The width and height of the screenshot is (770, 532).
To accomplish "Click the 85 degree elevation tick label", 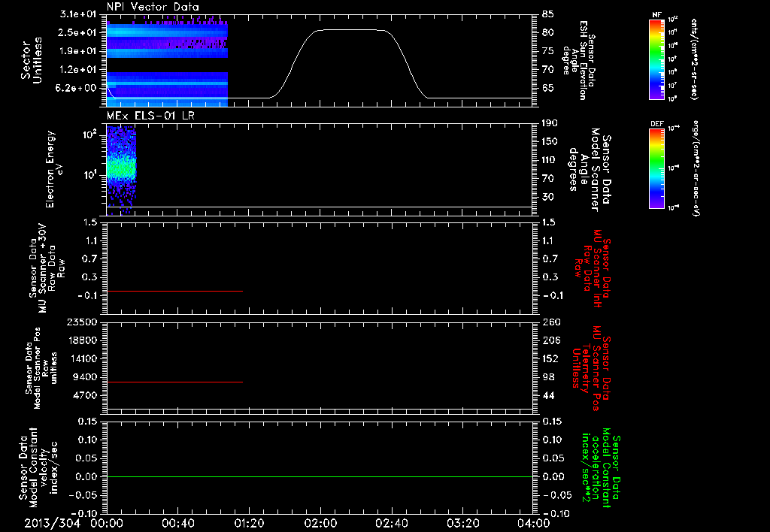I will pos(548,14).
